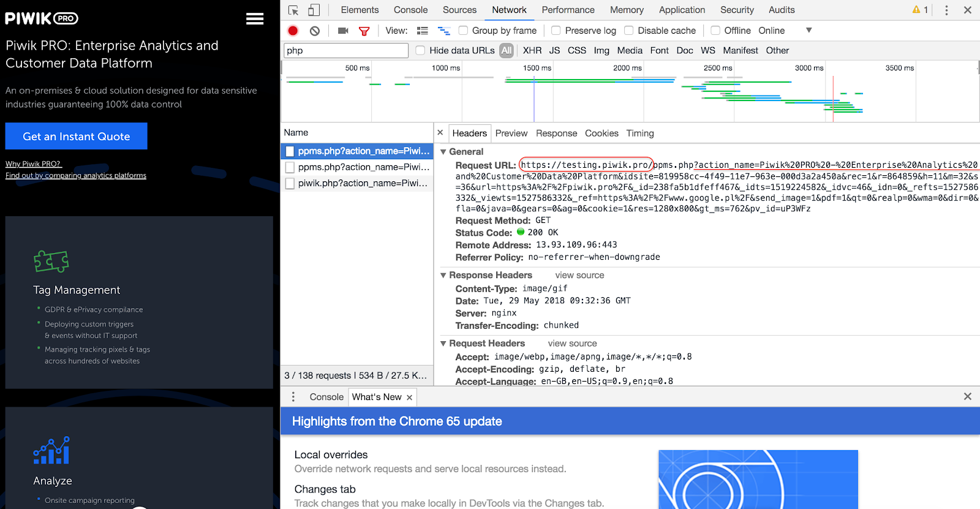Capture screenshots with the camera icon

[343, 31]
